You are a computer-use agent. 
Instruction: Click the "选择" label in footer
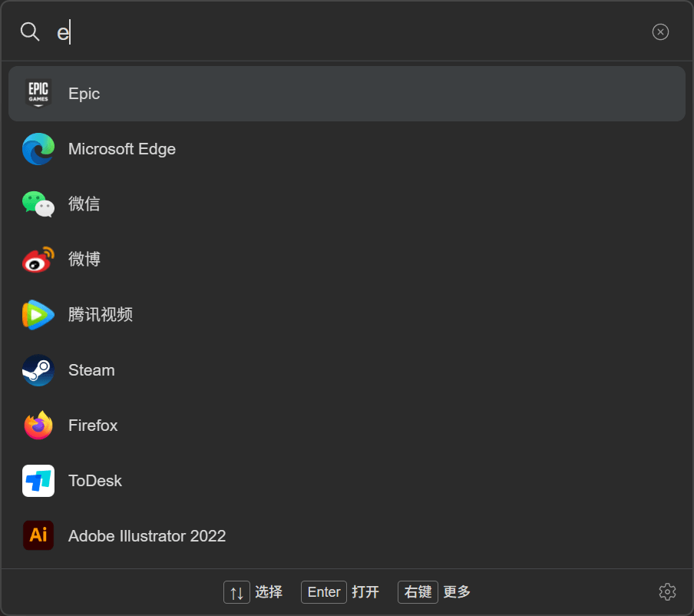(269, 592)
